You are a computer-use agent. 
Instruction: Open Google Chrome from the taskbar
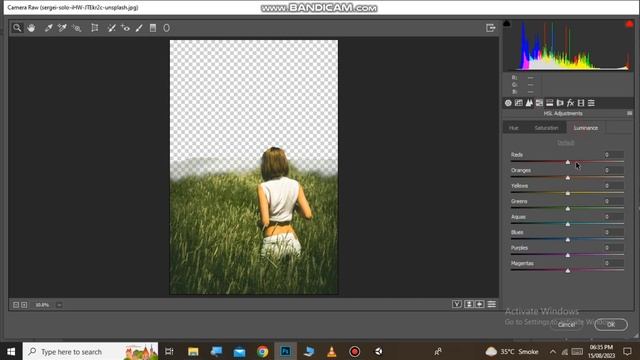click(x=262, y=351)
